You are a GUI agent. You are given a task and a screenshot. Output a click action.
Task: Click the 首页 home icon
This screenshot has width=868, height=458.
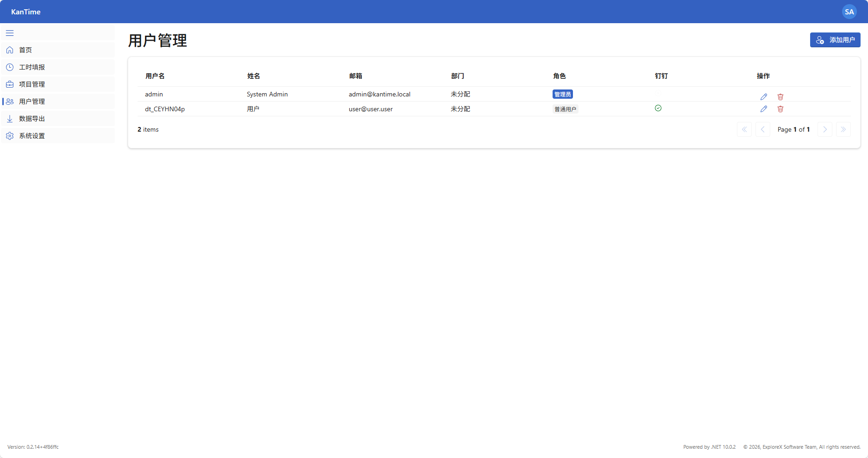[x=10, y=50]
